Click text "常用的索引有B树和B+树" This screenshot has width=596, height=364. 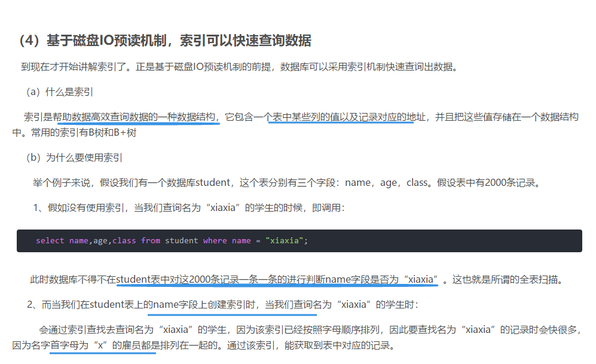84,133
